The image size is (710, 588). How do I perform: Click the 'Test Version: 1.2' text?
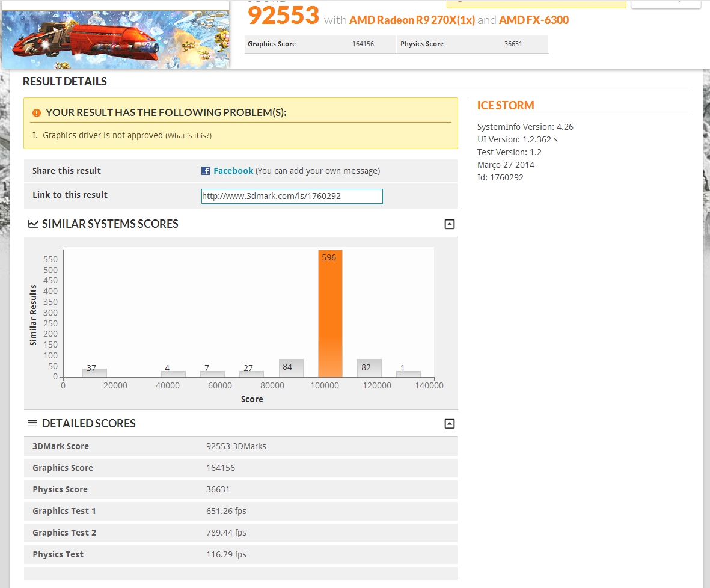(509, 152)
